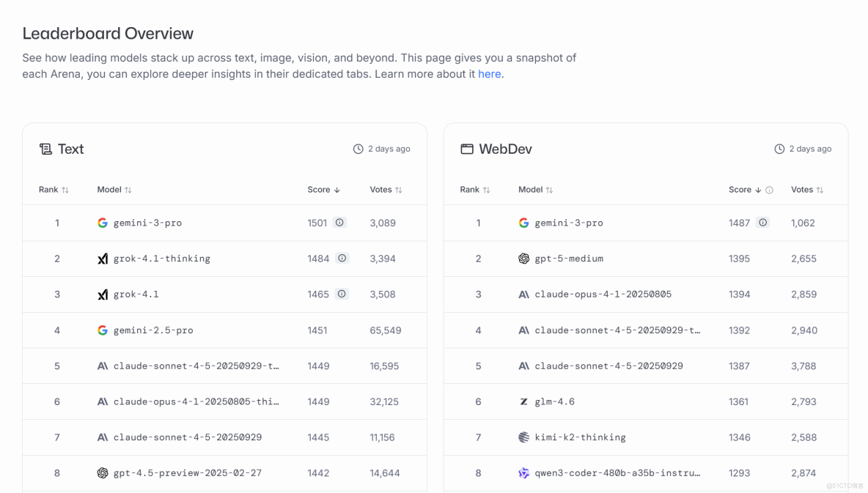Open the 'here' link in the description

490,74
